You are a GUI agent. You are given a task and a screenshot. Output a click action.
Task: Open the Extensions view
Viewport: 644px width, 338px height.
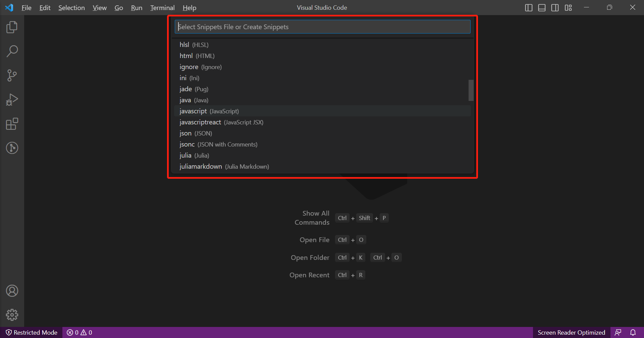pyautogui.click(x=12, y=124)
